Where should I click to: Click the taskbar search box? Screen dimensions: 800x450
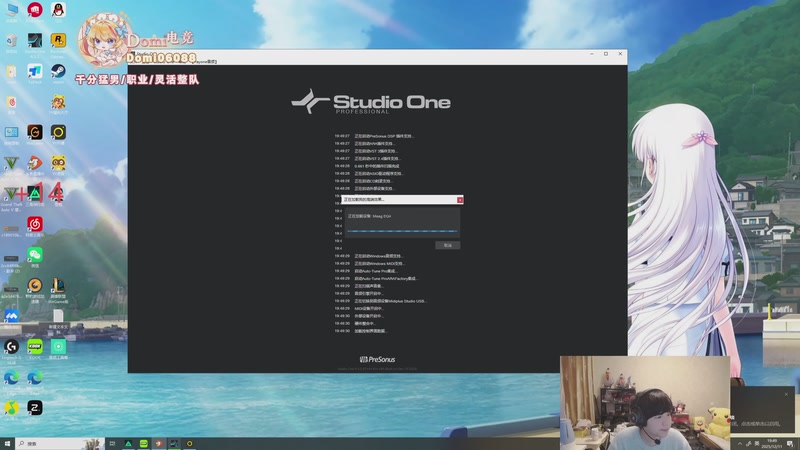click(60, 444)
